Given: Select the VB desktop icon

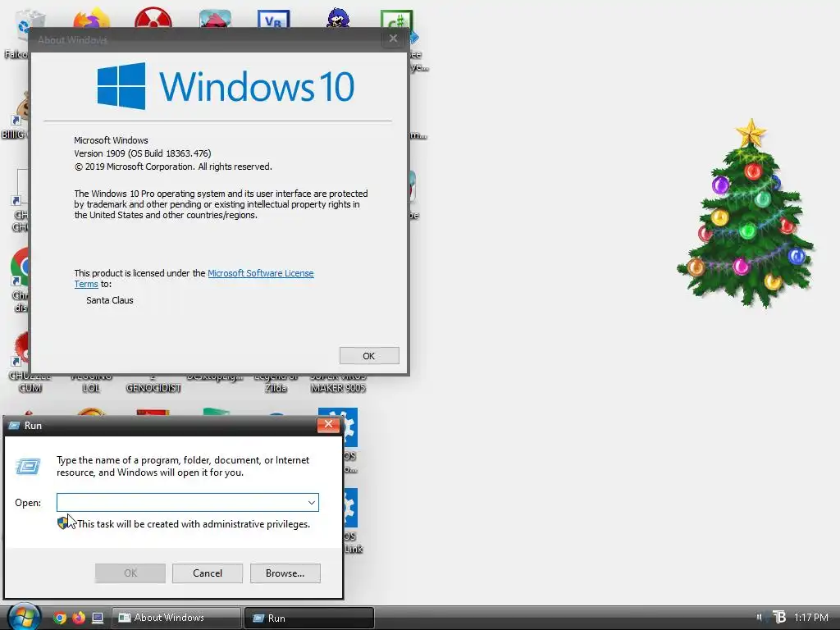Looking at the screenshot, I should click(x=273, y=20).
